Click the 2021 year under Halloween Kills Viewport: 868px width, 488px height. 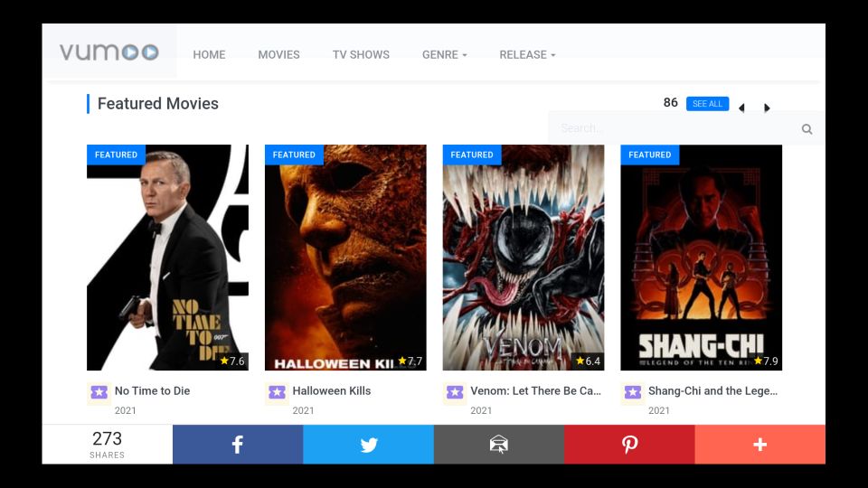tap(304, 410)
